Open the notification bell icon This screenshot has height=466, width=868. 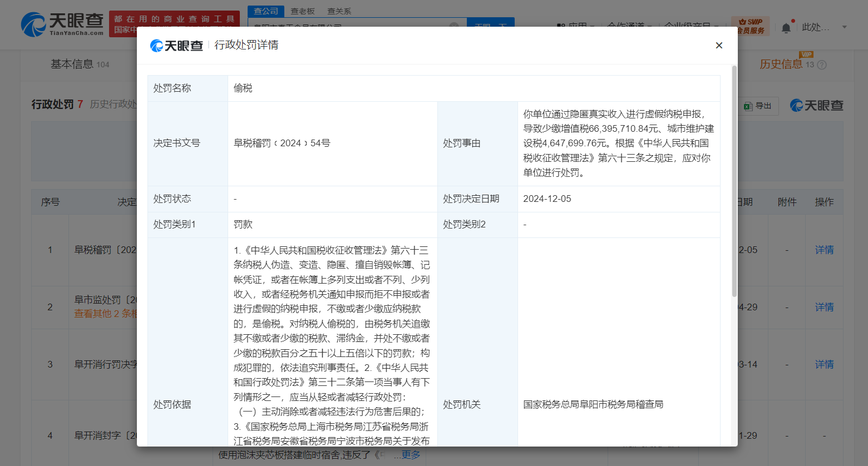(x=786, y=27)
